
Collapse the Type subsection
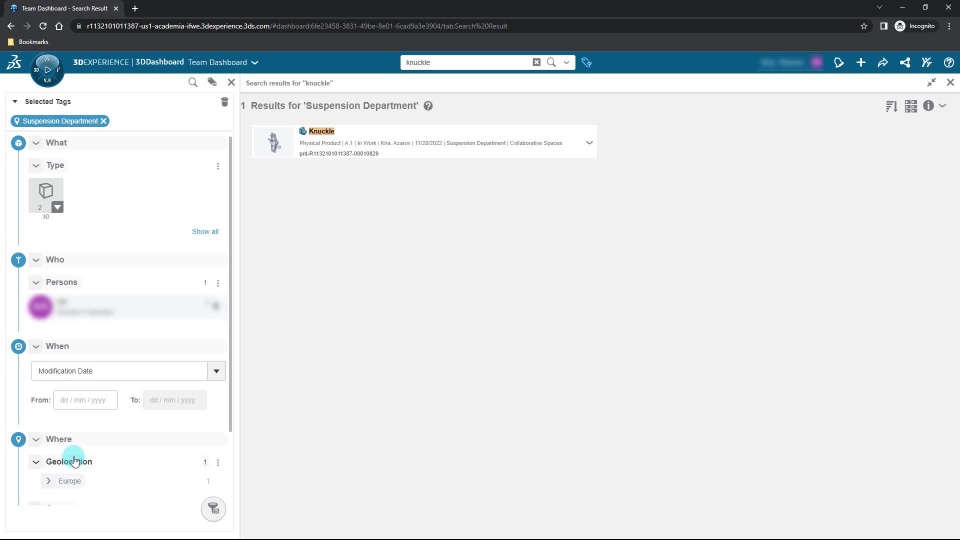coord(36,165)
